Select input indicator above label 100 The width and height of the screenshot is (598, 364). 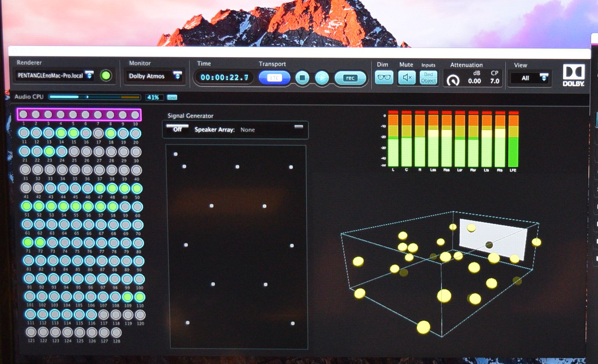click(139, 279)
